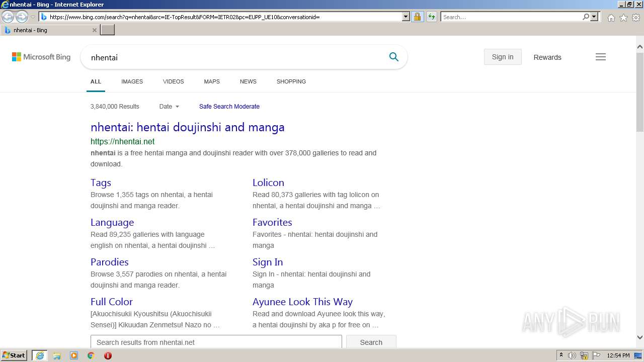644x362 pixels.
Task: Click the 'Search results from' site input
Action: [x=216, y=342]
